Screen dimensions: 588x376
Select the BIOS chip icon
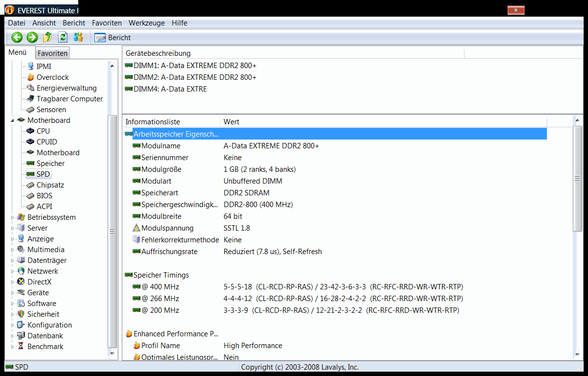pos(31,195)
